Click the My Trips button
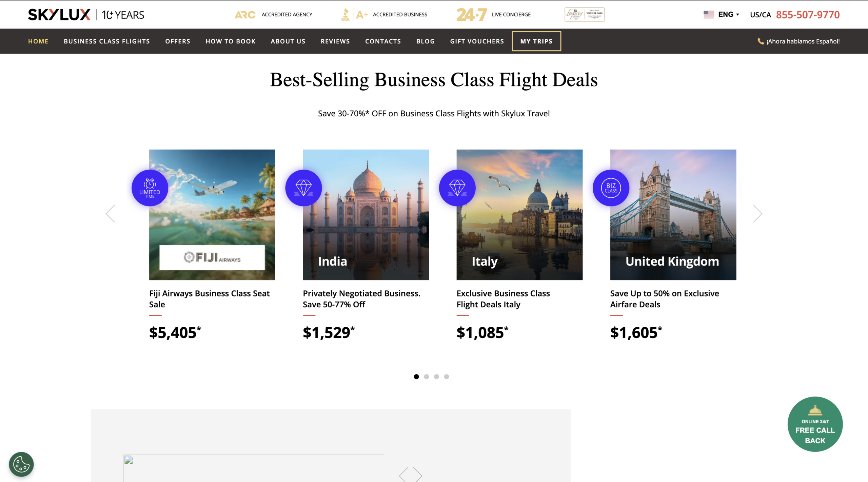Screen dimensions: 868x482 (536, 41)
